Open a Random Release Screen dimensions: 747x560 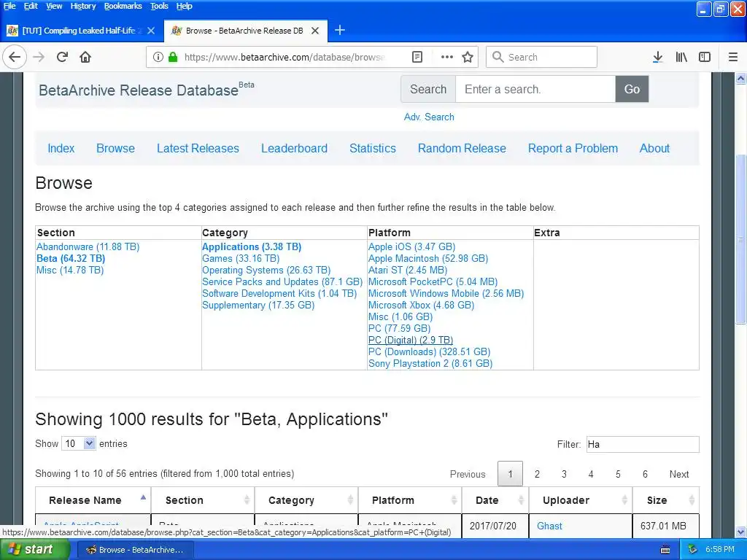[x=462, y=149]
